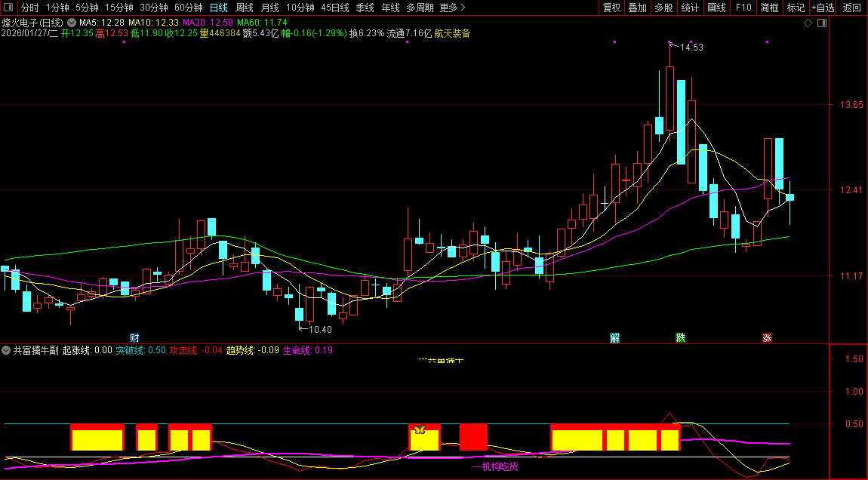
Task: Click the butterfly signal icon in indicator
Action: tap(420, 429)
